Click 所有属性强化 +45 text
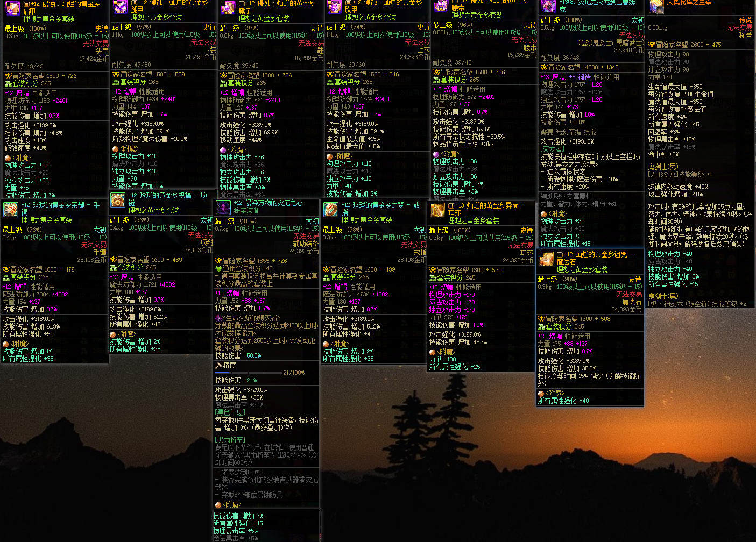 [x=674, y=124]
